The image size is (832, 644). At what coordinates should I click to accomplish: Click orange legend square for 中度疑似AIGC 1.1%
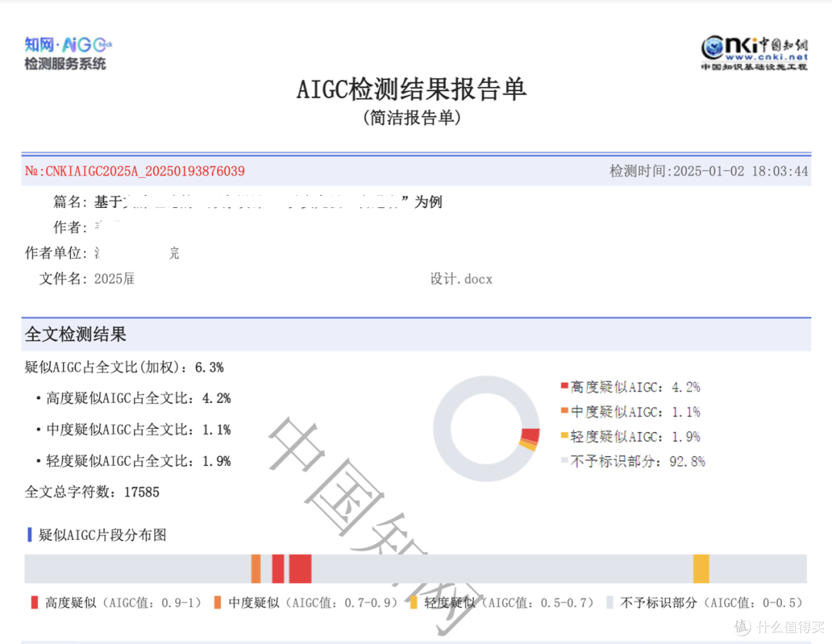565,411
